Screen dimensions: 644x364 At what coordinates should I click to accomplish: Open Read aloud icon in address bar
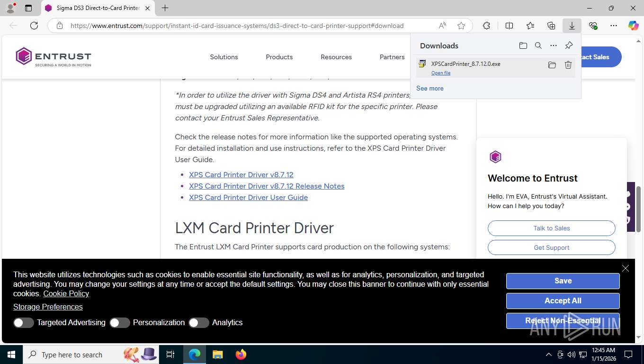(x=442, y=26)
